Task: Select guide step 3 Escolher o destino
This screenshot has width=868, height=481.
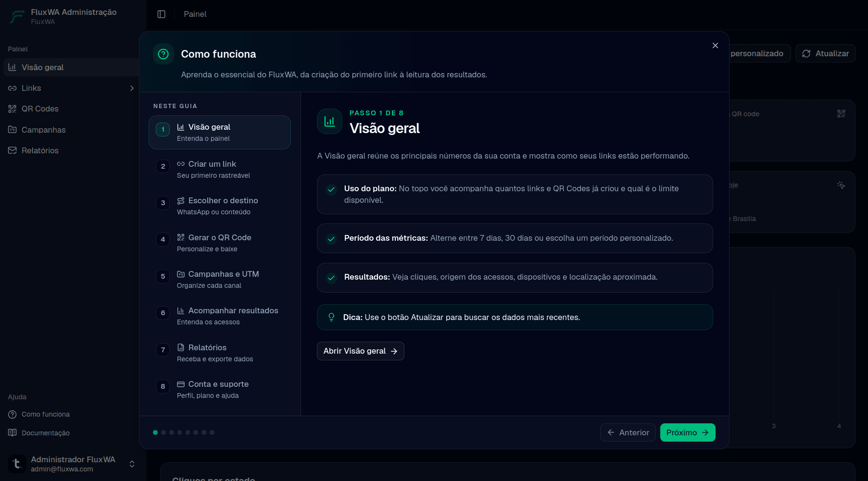Action: (220, 206)
